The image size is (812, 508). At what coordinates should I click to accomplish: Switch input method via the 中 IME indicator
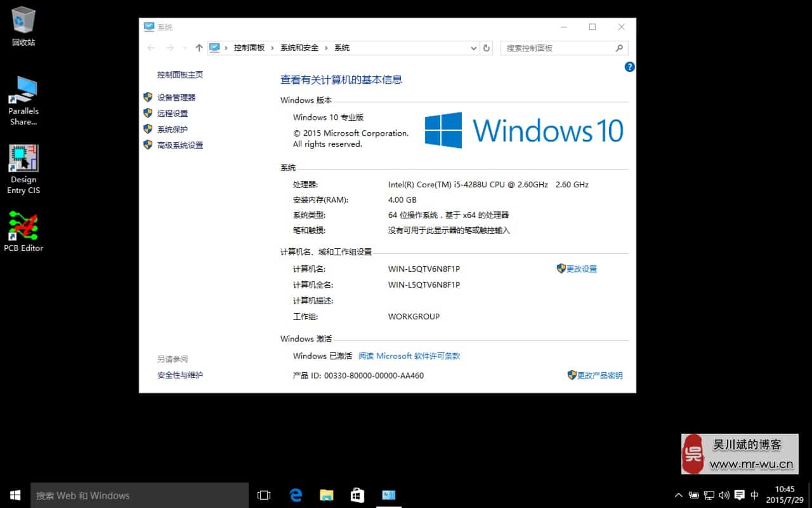(x=755, y=495)
